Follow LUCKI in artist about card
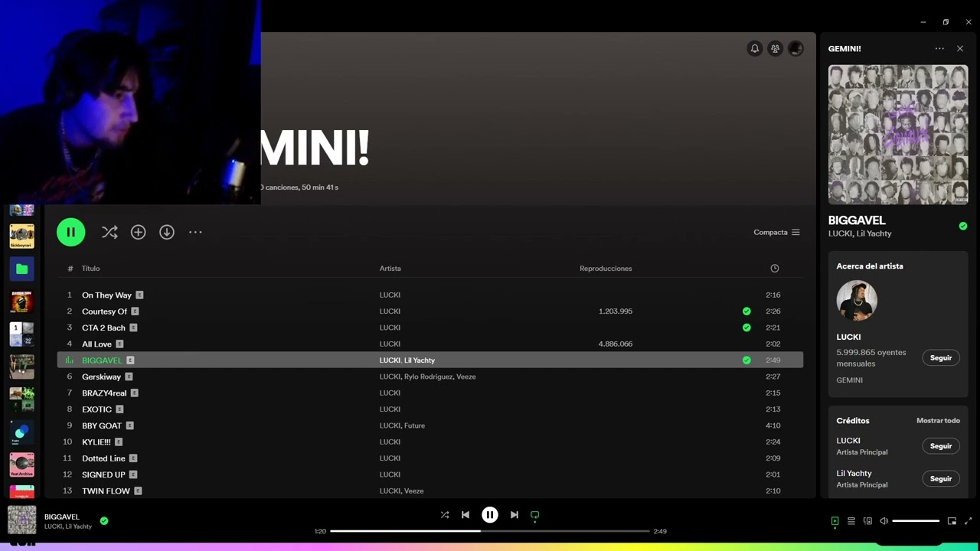This screenshot has width=980, height=551. (941, 357)
